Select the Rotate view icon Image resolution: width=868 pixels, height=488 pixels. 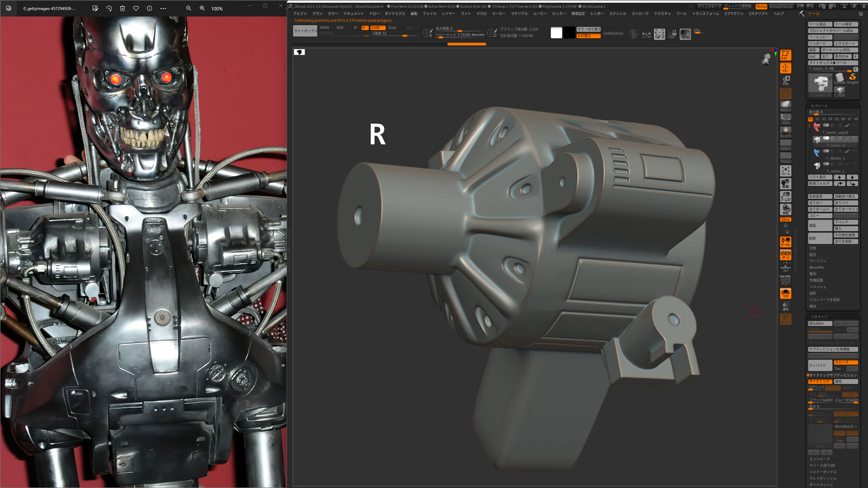click(x=786, y=209)
